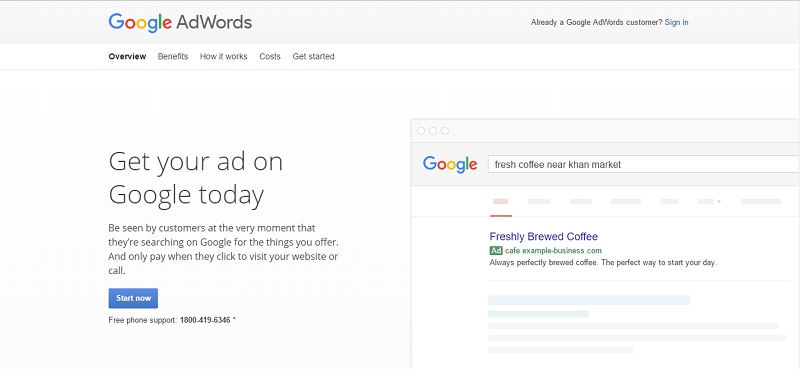Click the phone number 1800-419-6346
The width and height of the screenshot is (800, 369).
(205, 321)
